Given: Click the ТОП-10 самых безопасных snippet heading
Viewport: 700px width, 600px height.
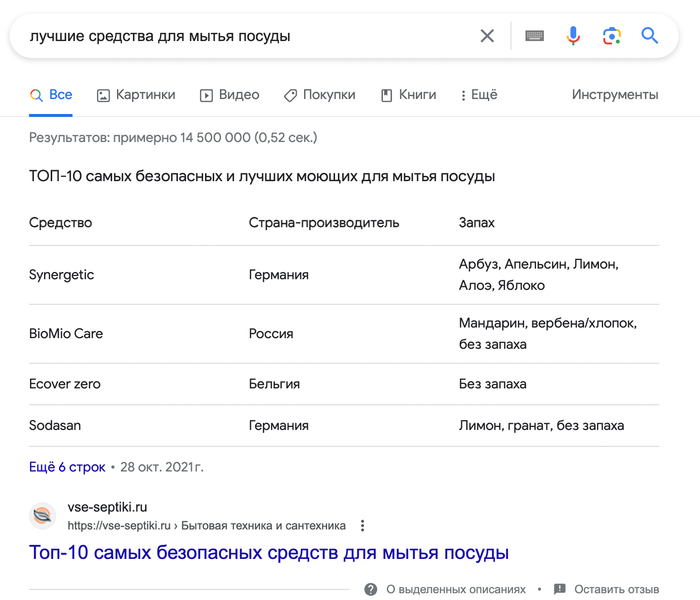Looking at the screenshot, I should pyautogui.click(x=262, y=176).
